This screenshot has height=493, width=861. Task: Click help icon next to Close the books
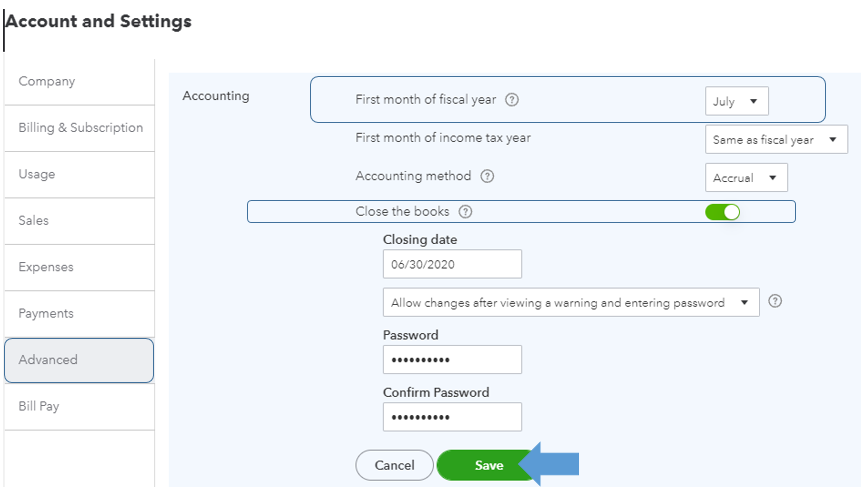tap(465, 212)
